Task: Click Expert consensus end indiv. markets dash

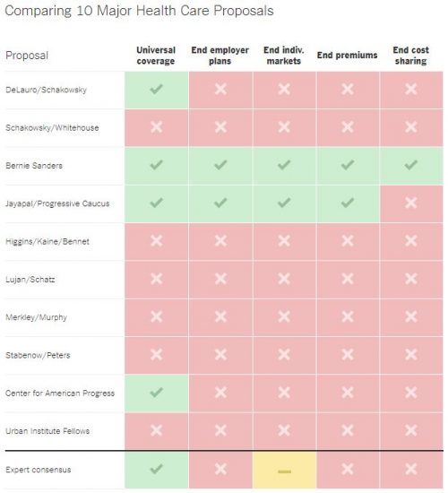Action: (x=284, y=471)
